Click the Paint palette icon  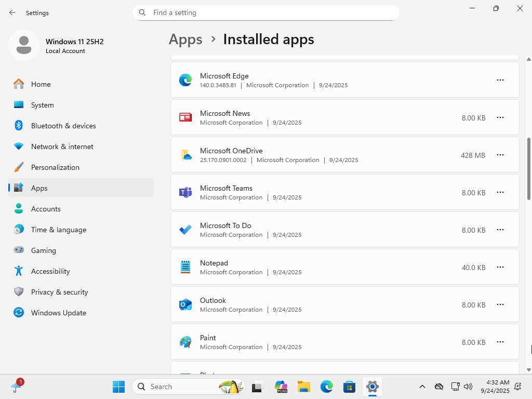pos(185,342)
